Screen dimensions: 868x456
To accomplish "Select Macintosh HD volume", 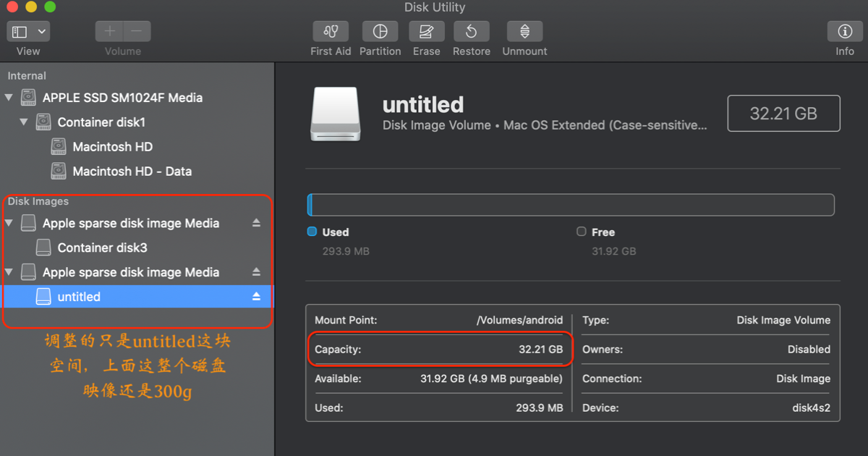I will 112,147.
